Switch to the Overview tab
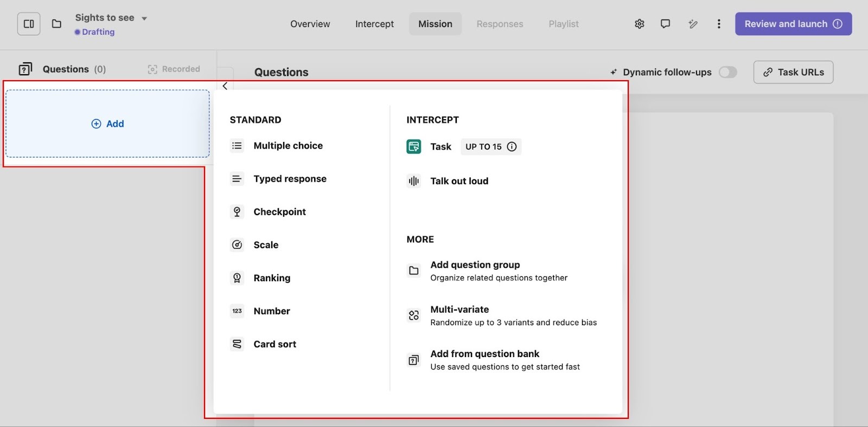 click(310, 24)
